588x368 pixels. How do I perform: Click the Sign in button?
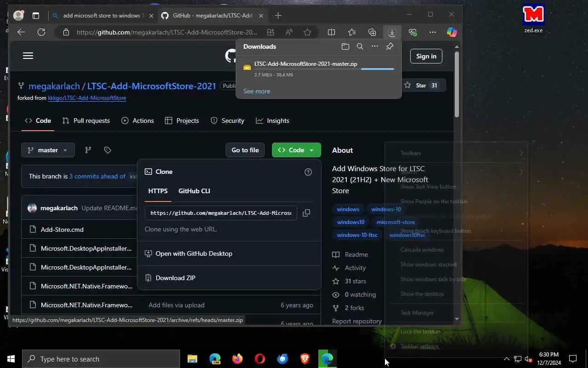click(x=426, y=56)
